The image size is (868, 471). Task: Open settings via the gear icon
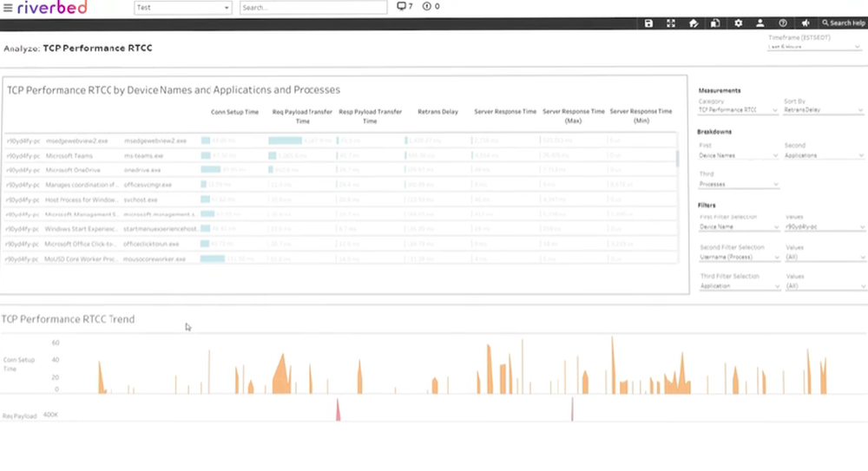(738, 23)
